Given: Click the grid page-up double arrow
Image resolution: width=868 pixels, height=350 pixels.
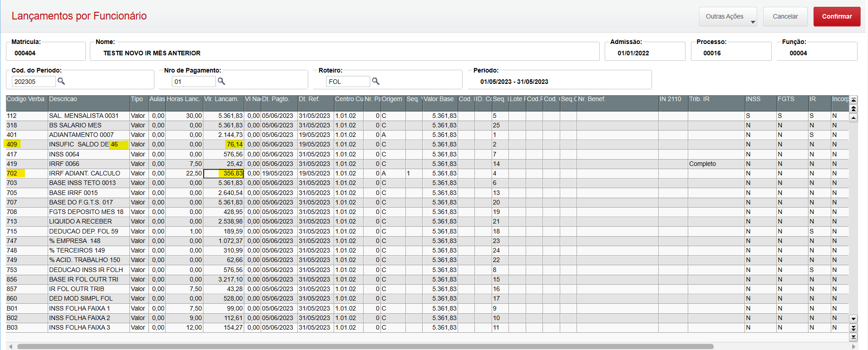Looking at the screenshot, I should click(853, 109).
